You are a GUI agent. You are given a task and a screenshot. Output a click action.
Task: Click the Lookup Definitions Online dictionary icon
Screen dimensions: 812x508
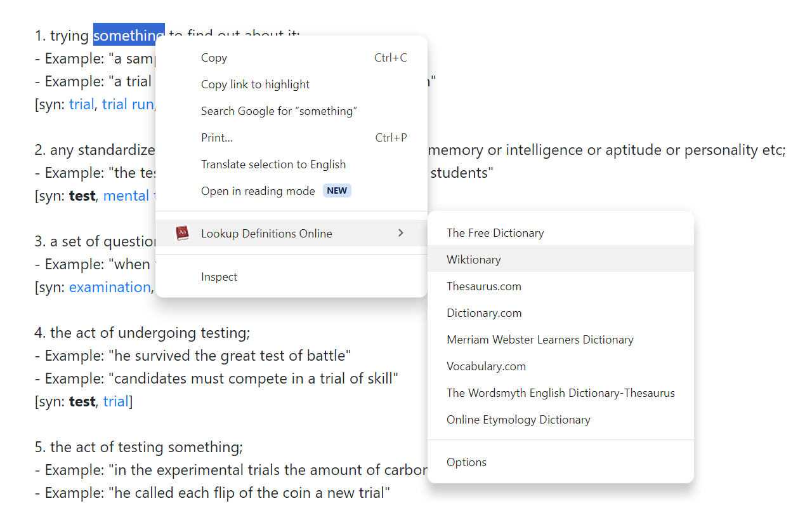183,233
